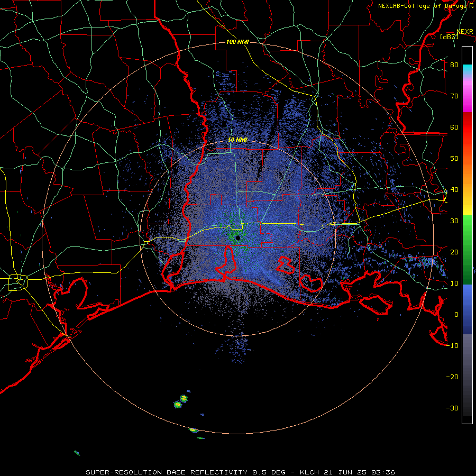Click the -10 value on the dBZ scale
Viewport: 476px width, 476px height.
coord(452,346)
